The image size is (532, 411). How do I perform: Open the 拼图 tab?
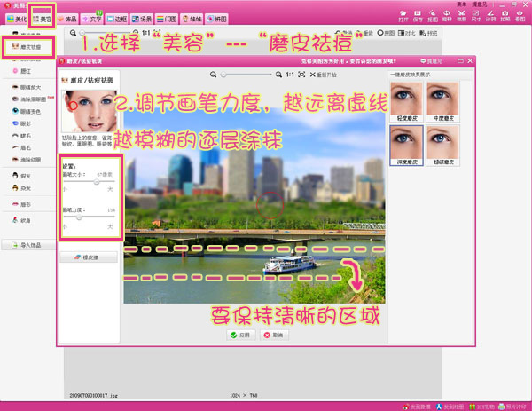click(x=217, y=19)
